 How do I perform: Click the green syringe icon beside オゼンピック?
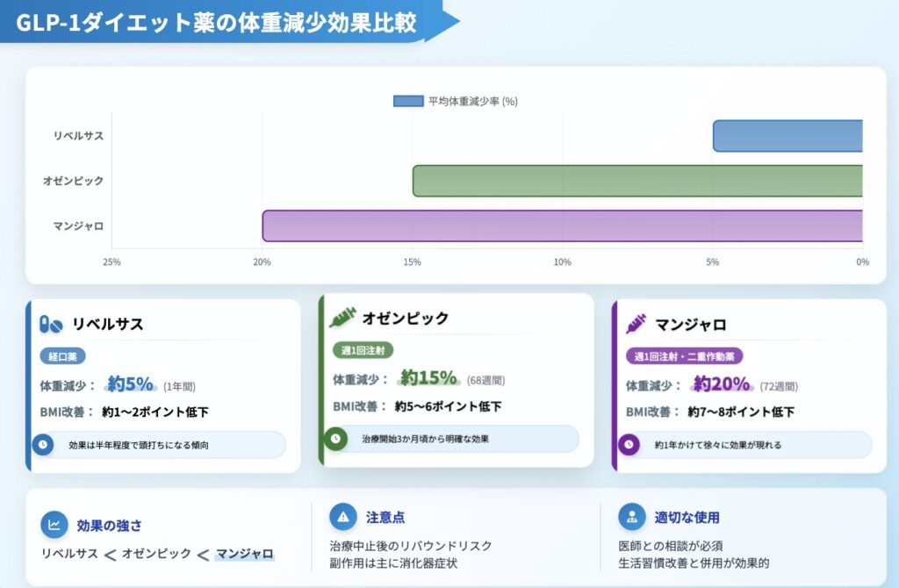tap(342, 318)
